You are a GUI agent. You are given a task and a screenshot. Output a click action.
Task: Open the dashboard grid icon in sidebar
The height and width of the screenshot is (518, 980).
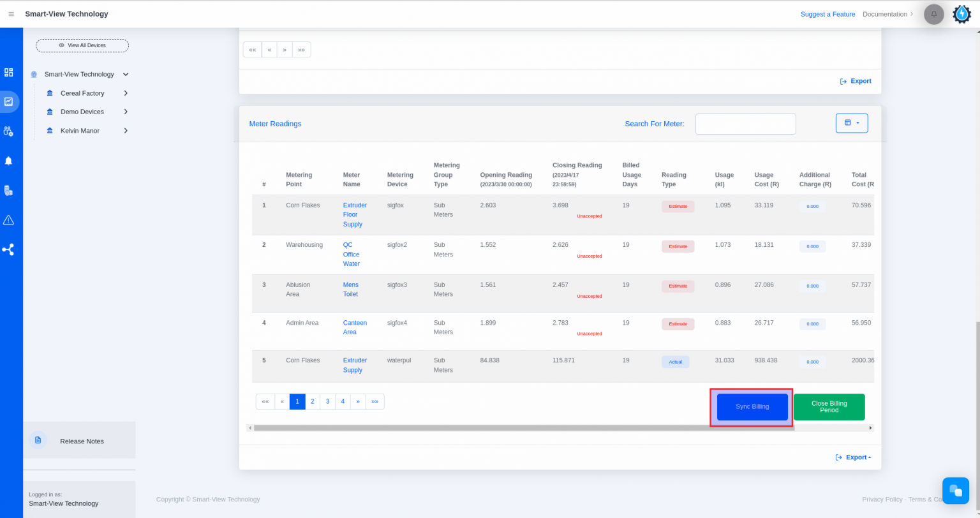tap(10, 72)
